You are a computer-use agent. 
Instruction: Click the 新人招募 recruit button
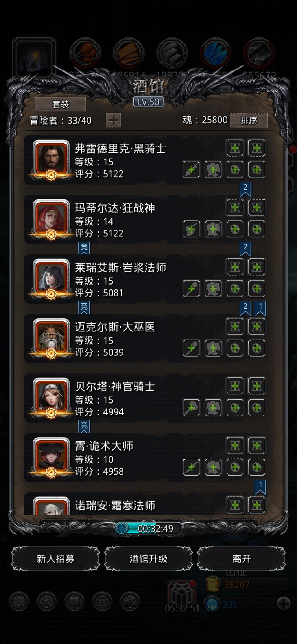pyautogui.click(x=56, y=559)
